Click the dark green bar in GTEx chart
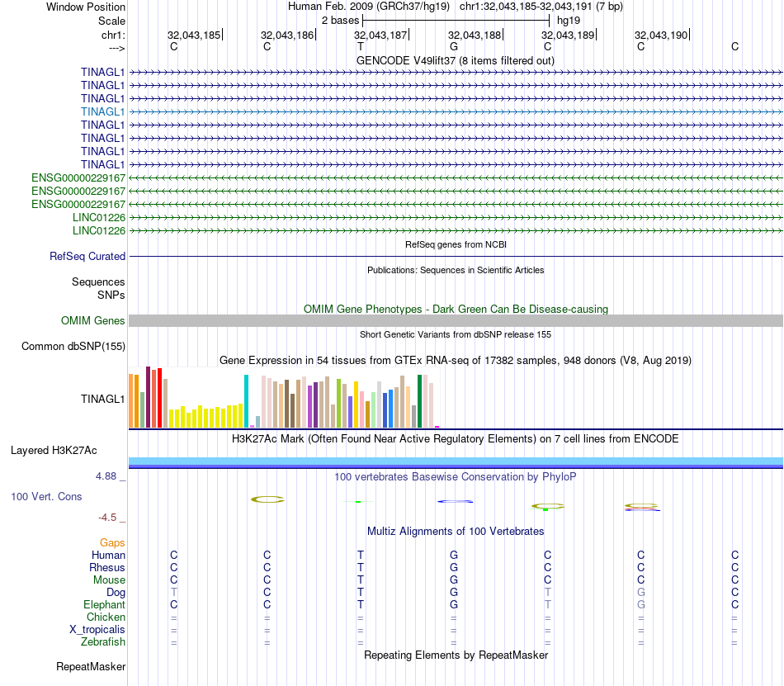Image resolution: width=784 pixels, height=686 pixels. point(419,401)
